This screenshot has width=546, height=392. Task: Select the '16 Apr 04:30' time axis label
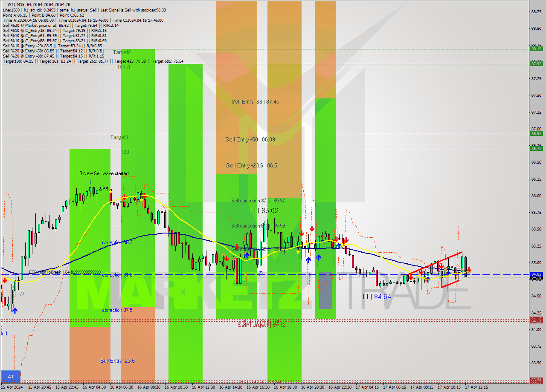(93, 387)
